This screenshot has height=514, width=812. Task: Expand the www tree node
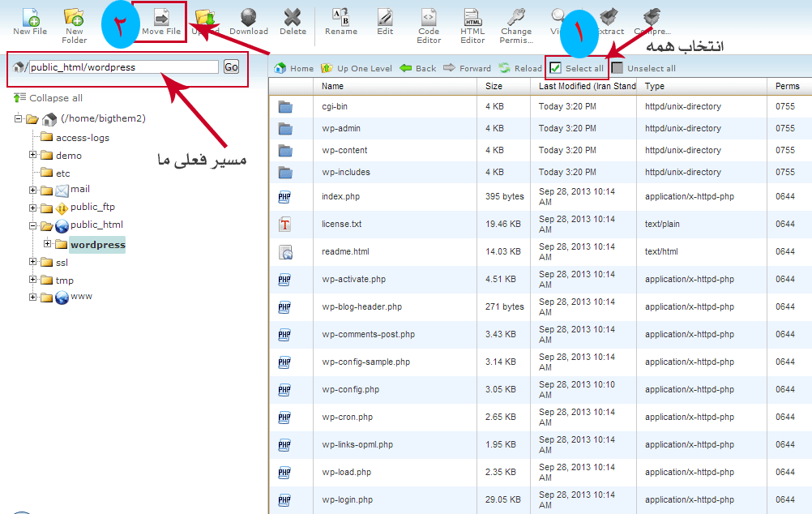coord(32,297)
